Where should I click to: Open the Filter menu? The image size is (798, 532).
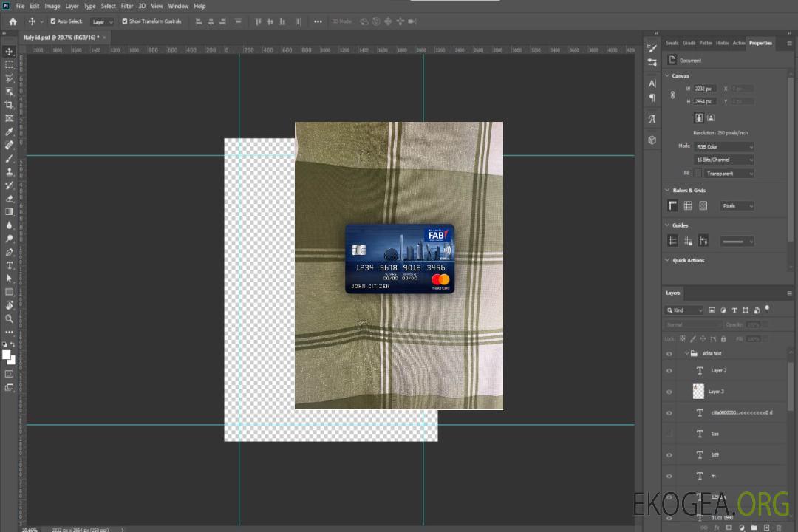click(127, 6)
